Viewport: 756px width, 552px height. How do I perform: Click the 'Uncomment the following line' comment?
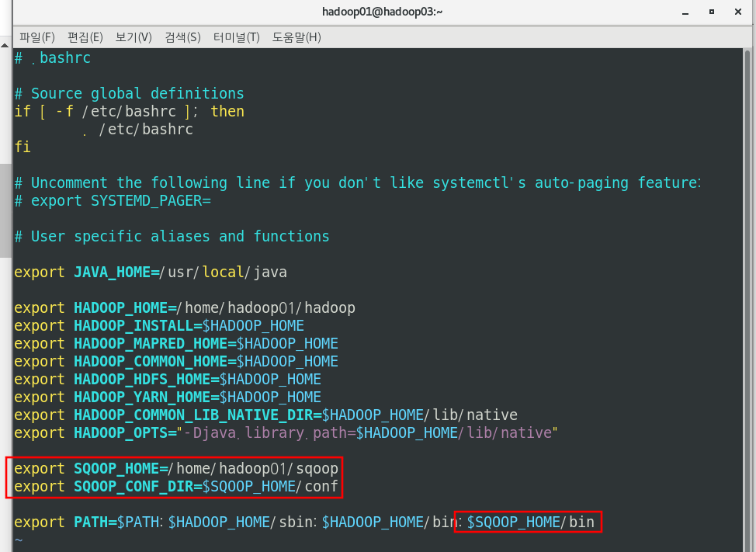click(x=358, y=182)
